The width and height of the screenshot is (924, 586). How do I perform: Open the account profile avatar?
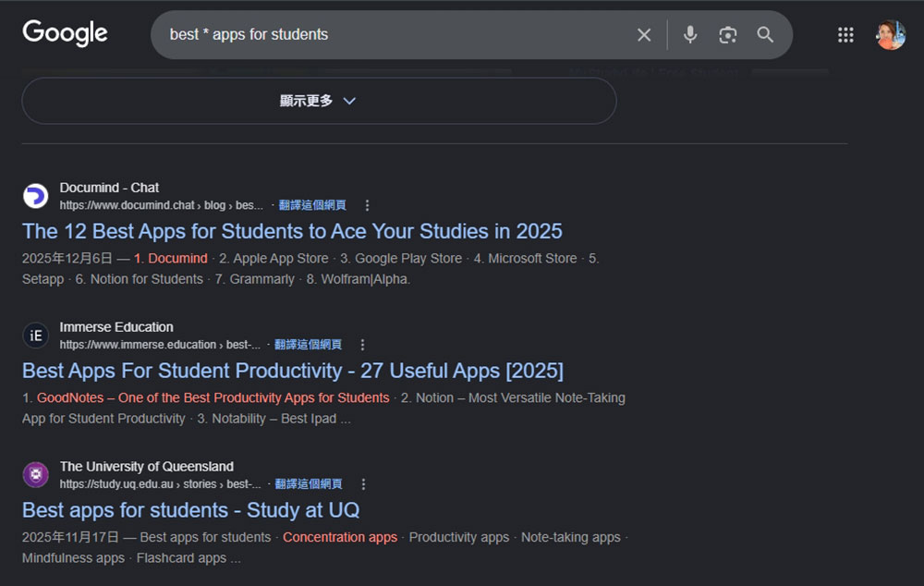(x=891, y=35)
